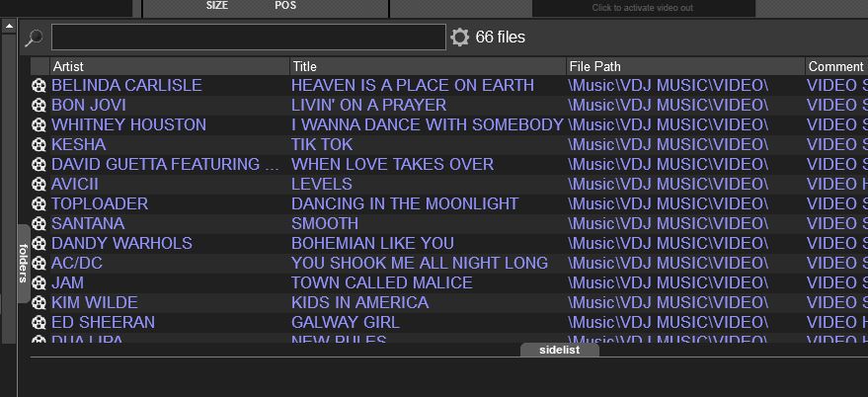Click video file icon for BELINDA CARLISLE
Screen dimensions: 868x397
point(39,85)
